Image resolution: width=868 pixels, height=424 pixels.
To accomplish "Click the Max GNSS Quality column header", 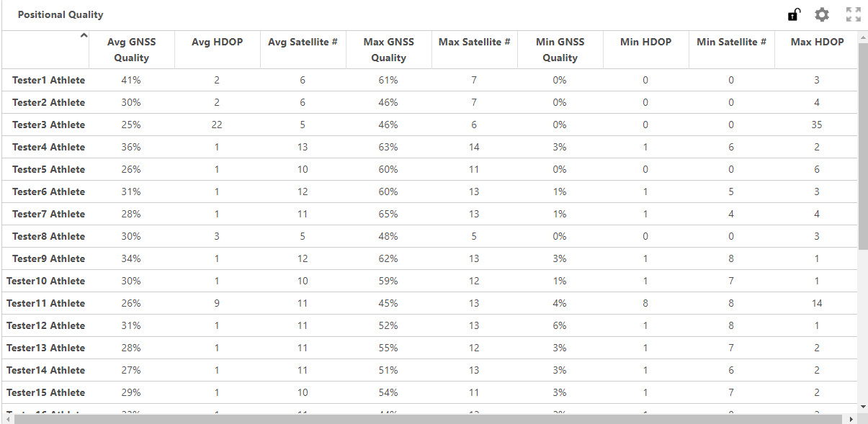I will pos(388,50).
